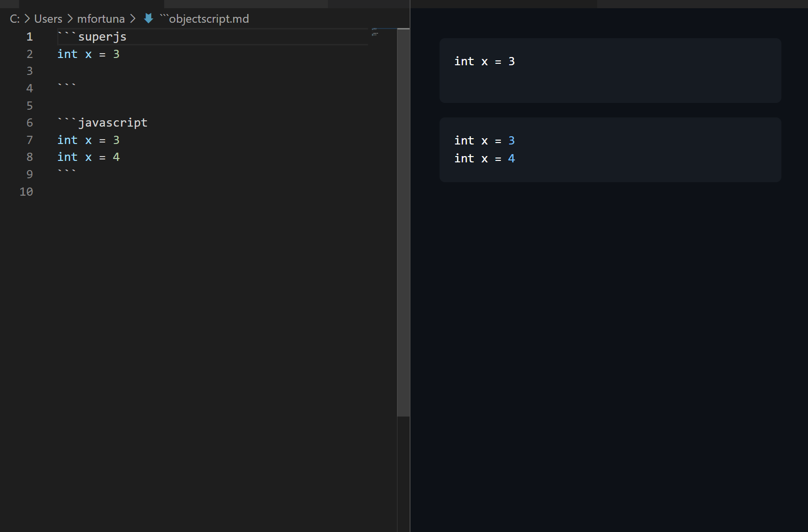The height and width of the screenshot is (532, 808).
Task: Click 'int x = 4' on editor line 8
Action: click(x=88, y=157)
